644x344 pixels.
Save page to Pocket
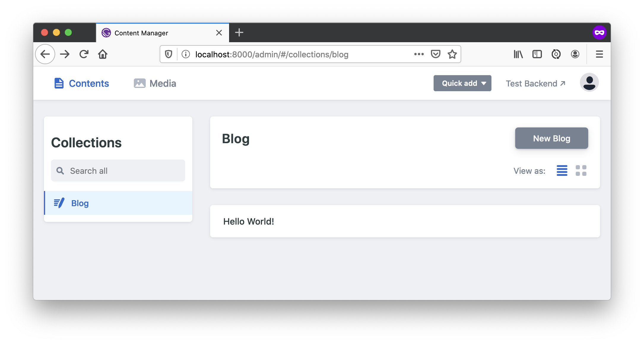[x=435, y=54]
